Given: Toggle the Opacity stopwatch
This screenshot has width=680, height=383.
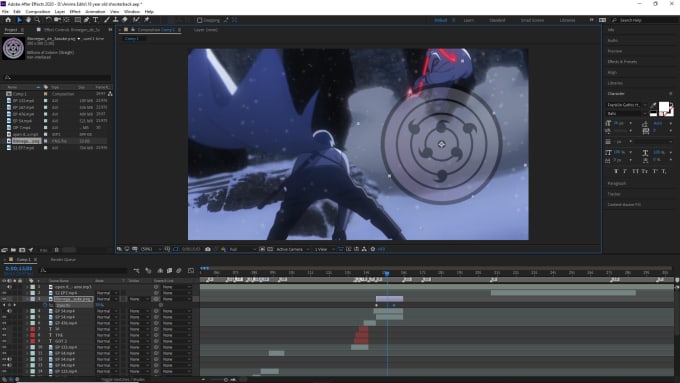Looking at the screenshot, I should [x=45, y=305].
